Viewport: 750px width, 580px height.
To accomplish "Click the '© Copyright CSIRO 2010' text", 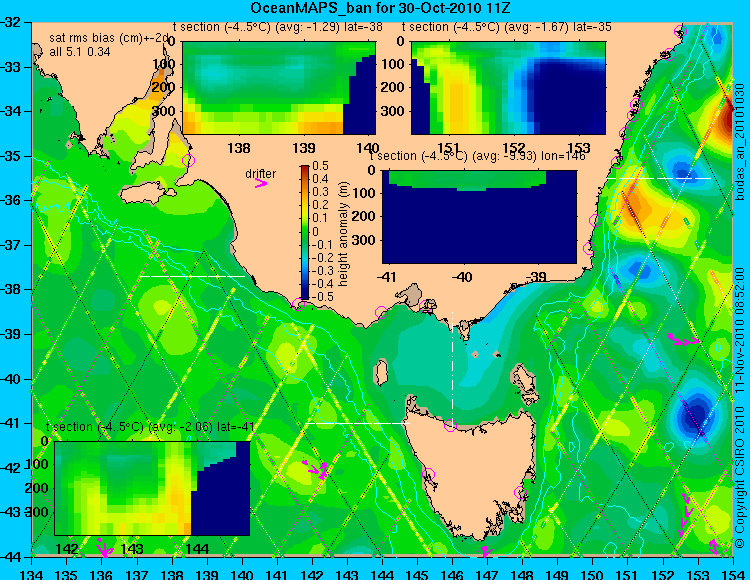I will pos(739,476).
